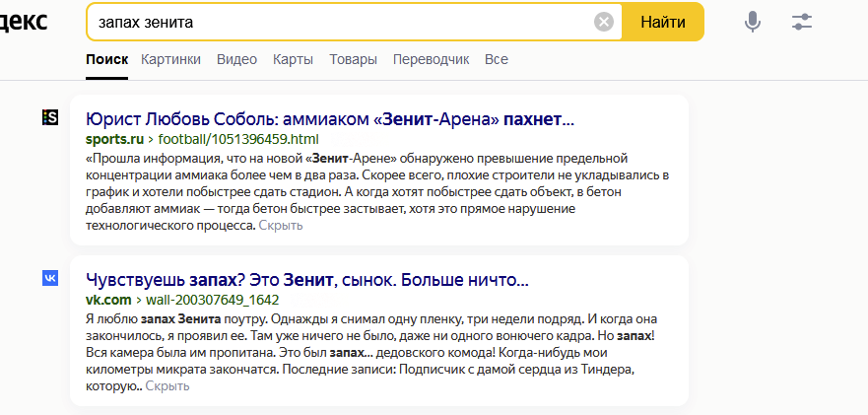Click the snippet text starting 'Прошла информация'
This screenshot has width=868, height=415.
tap(377, 191)
